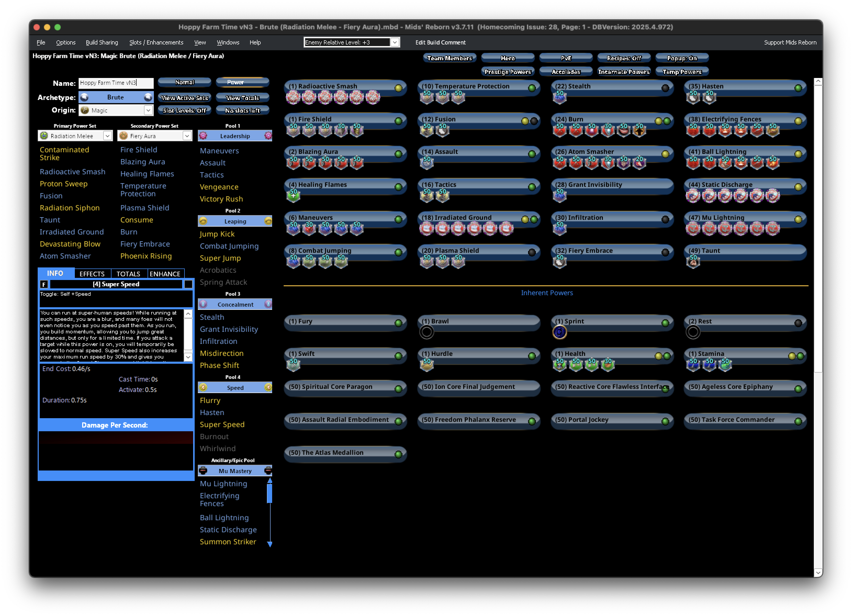Screen dimensions: 852x616
Task: Toggle the Plasma Shield power active indicator
Action: (x=531, y=253)
